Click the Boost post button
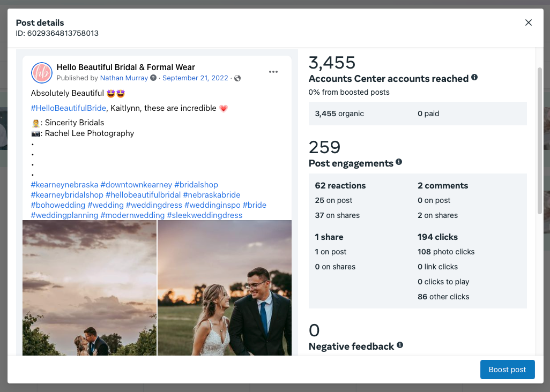The width and height of the screenshot is (550, 392). 507,370
